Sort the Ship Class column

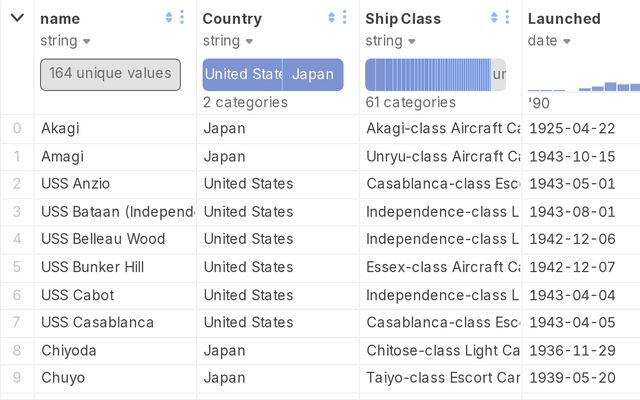495,18
